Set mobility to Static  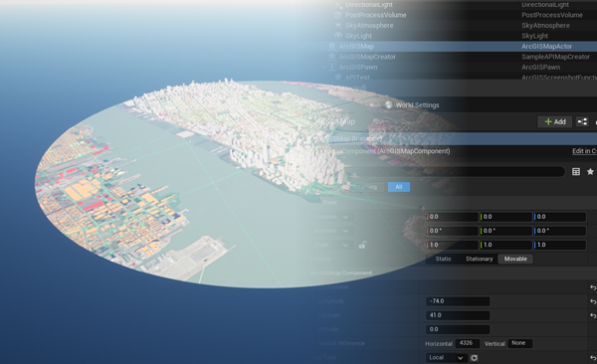[443, 259]
